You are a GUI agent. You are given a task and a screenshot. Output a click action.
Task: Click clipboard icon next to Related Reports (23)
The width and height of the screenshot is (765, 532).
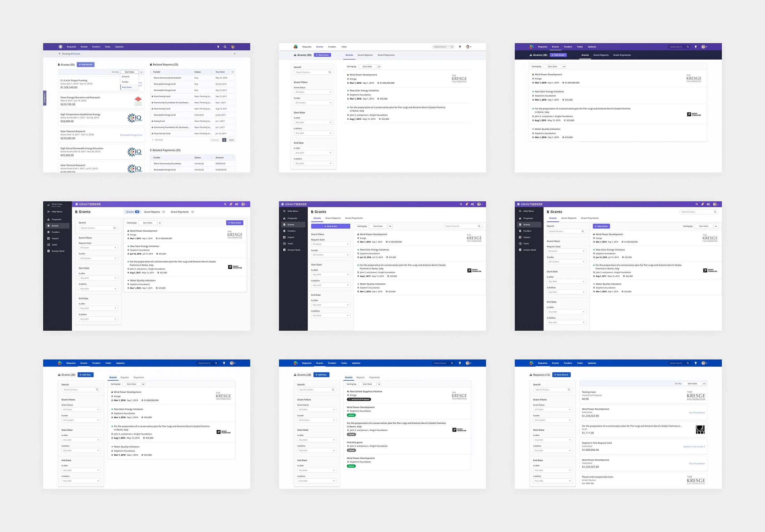(x=151, y=65)
